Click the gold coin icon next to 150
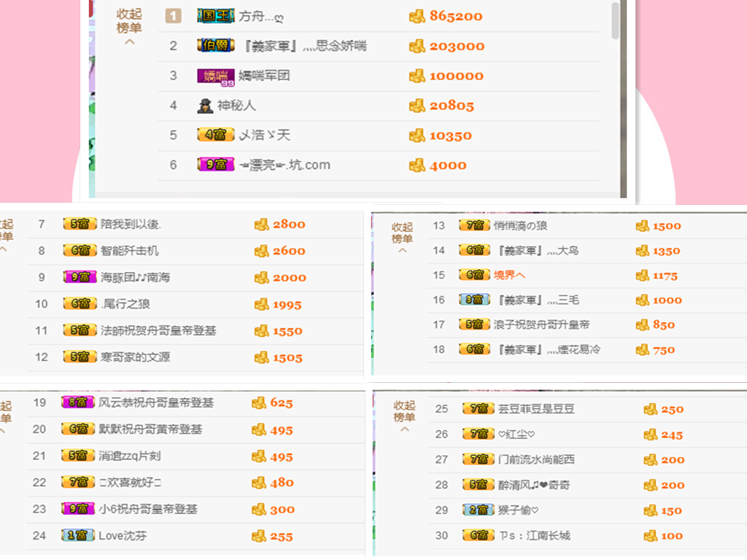This screenshot has width=747, height=560. click(x=650, y=510)
